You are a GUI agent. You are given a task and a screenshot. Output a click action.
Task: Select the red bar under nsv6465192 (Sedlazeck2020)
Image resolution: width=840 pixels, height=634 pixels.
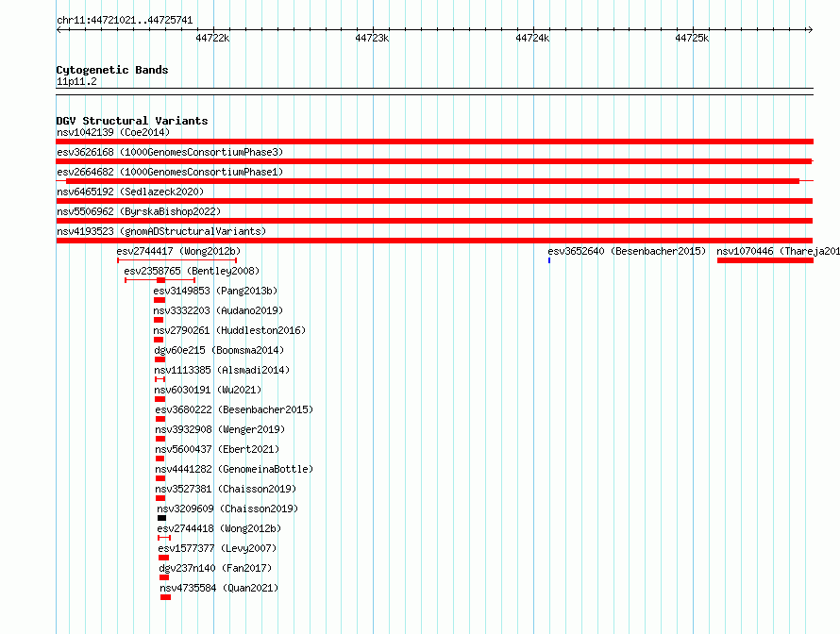pyautogui.click(x=434, y=201)
